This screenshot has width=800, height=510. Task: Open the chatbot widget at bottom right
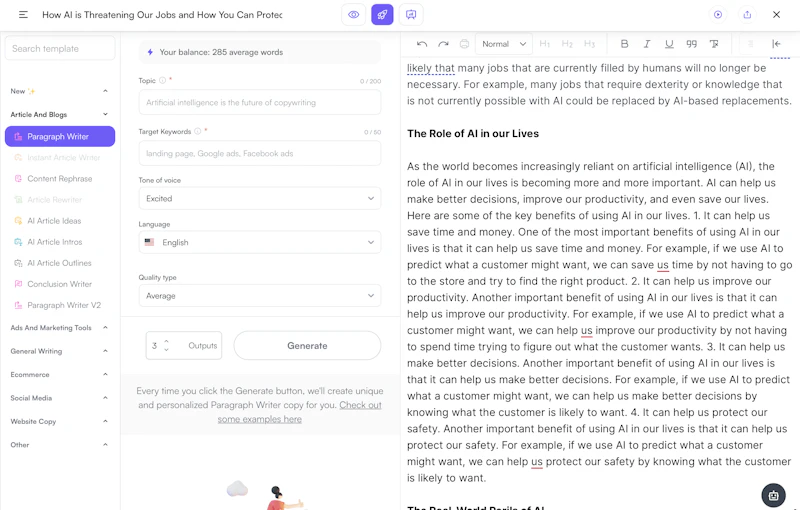[773, 495]
